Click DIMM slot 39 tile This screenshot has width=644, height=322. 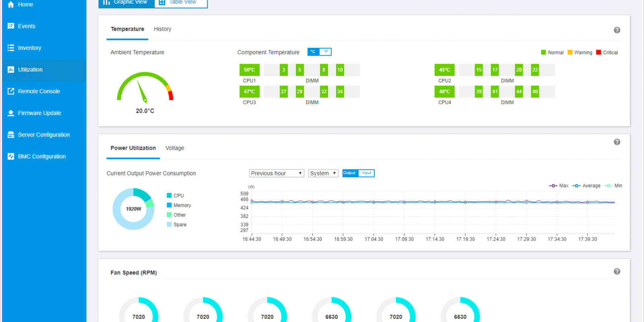pos(479,91)
